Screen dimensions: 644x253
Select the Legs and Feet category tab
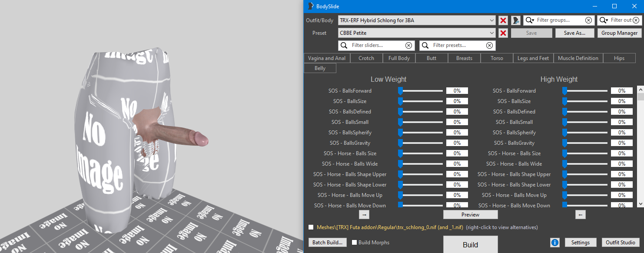pos(533,58)
